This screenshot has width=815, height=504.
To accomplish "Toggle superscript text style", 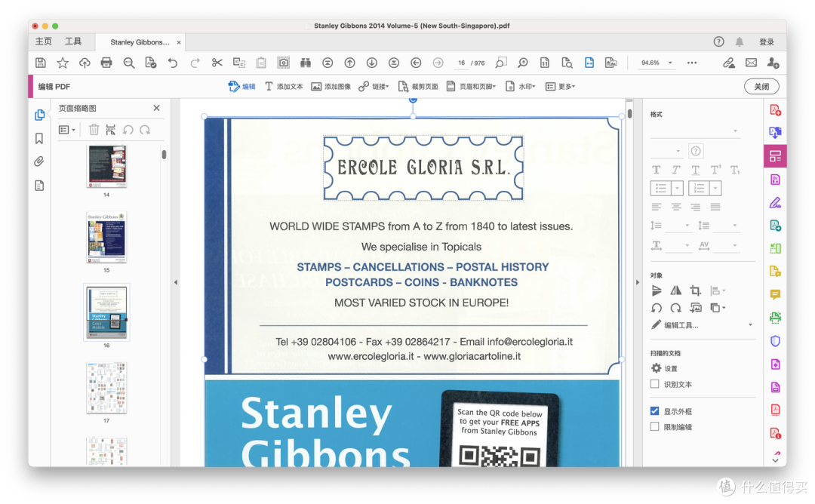I will coord(715,170).
